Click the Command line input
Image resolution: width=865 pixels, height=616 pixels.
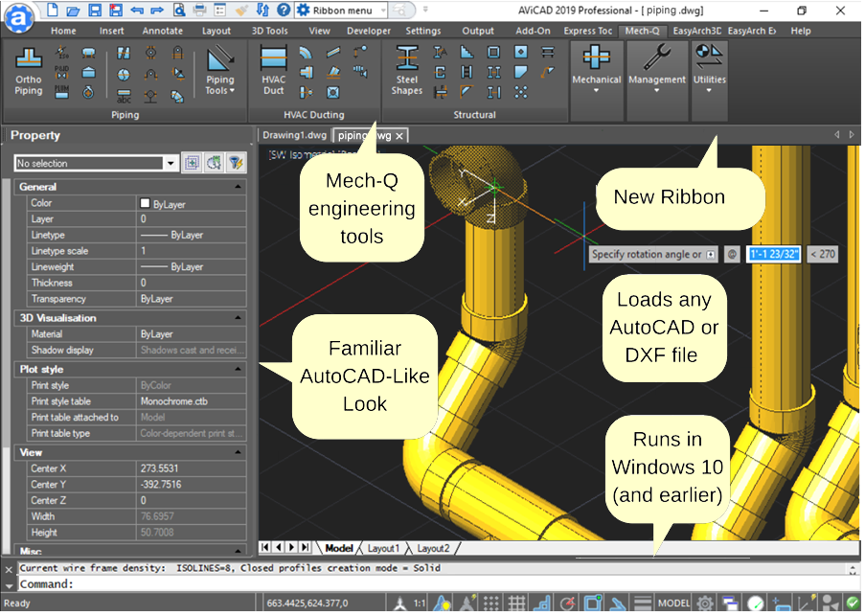(x=436, y=584)
